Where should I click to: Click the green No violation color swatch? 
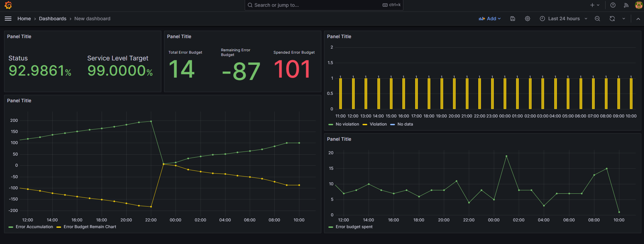click(331, 125)
